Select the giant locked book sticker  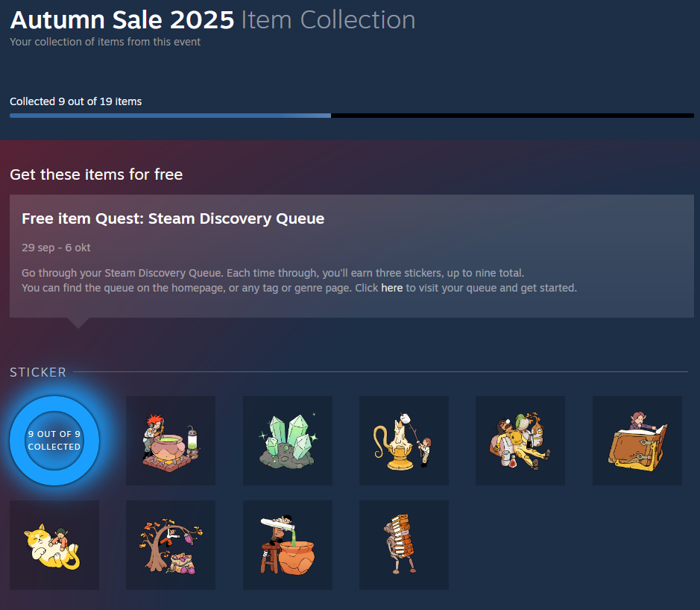coord(637,441)
